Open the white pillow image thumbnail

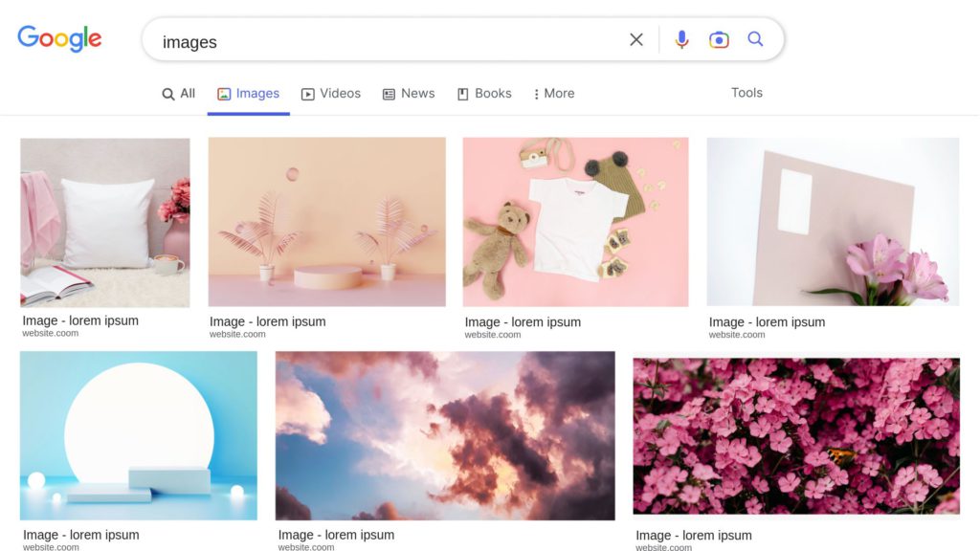click(105, 222)
